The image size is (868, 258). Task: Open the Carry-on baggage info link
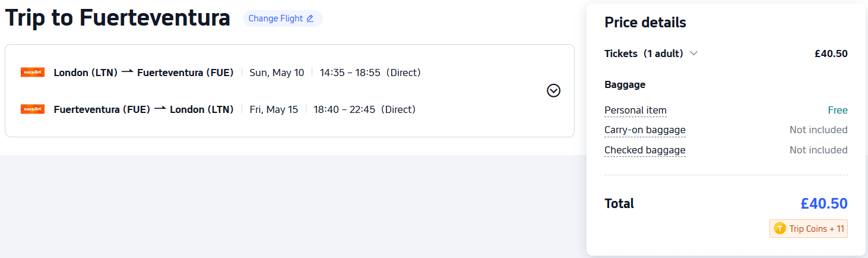pyautogui.click(x=645, y=130)
